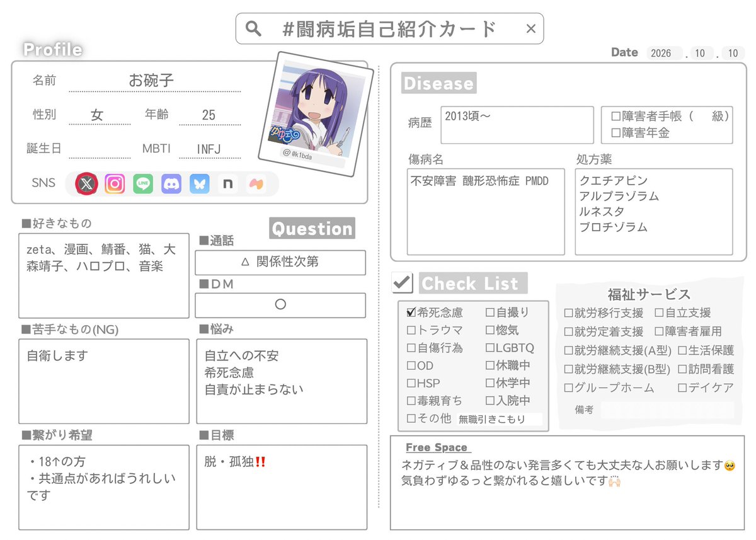Check the その他 checkbox
The image size is (756, 540).
pyautogui.click(x=411, y=418)
